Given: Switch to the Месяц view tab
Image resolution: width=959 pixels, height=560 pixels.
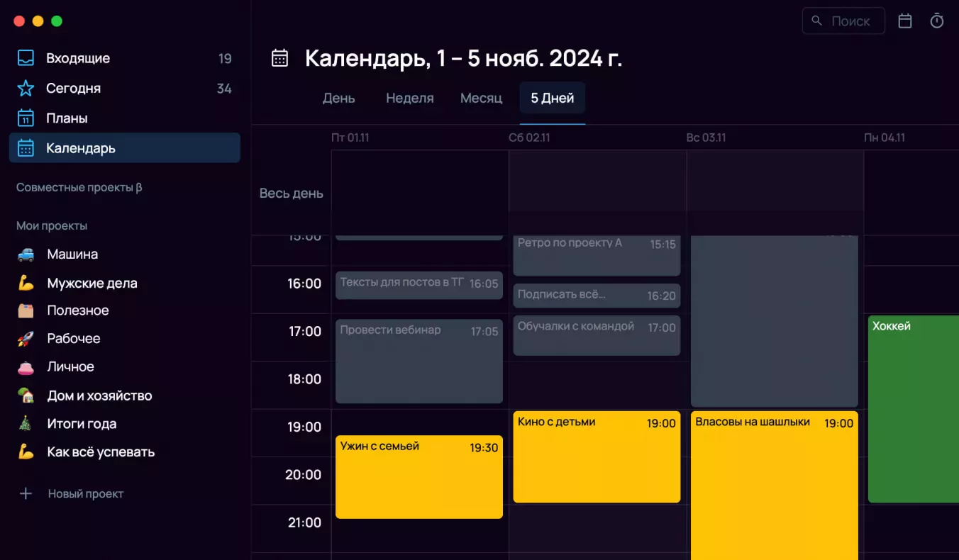Looking at the screenshot, I should click(x=482, y=98).
